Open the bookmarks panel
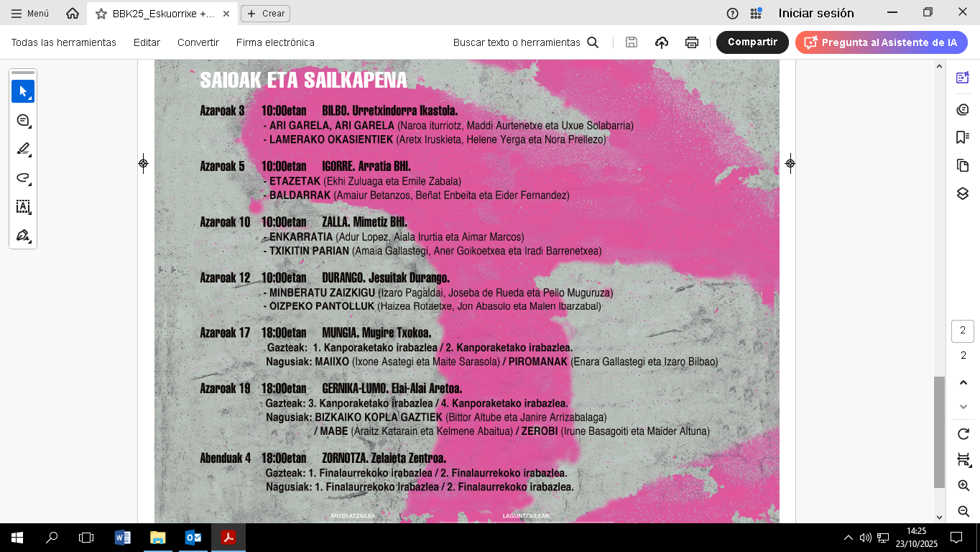The width and height of the screenshot is (980, 552). [963, 137]
